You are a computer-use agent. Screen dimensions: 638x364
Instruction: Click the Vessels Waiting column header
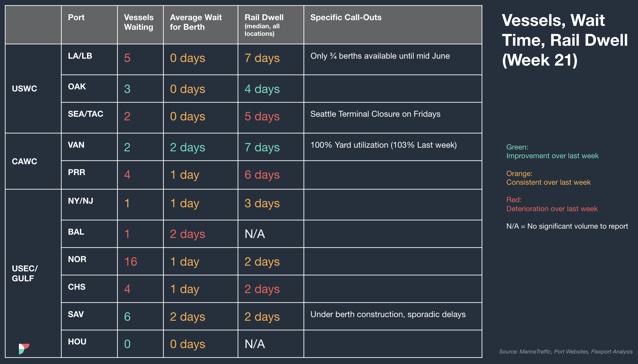coord(140,25)
